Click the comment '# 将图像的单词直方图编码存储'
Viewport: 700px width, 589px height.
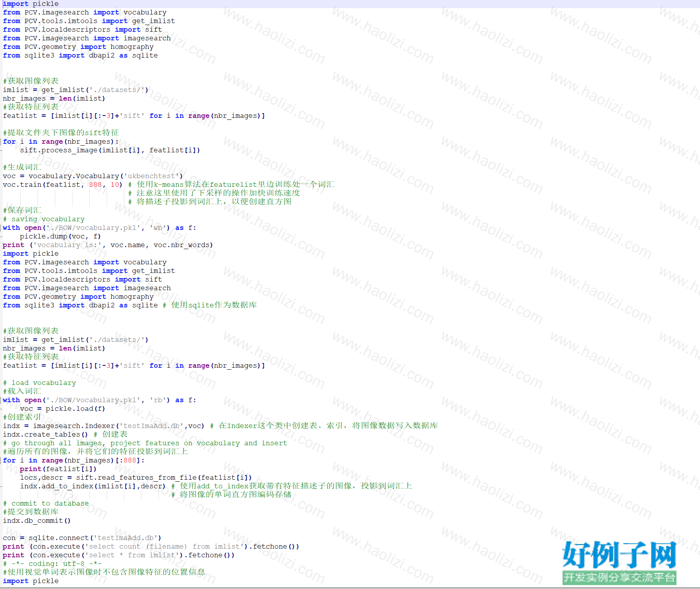(x=231, y=495)
